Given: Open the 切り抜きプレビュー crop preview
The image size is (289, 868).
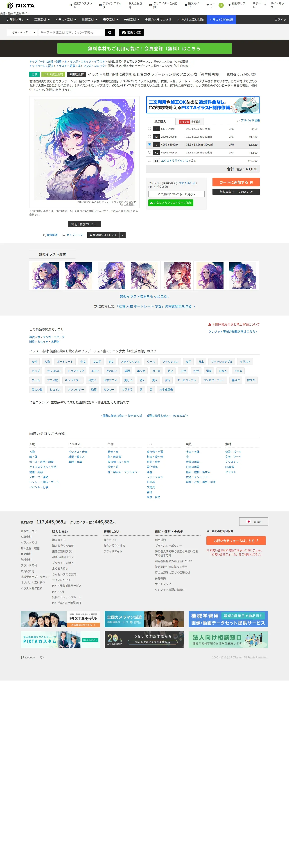Looking at the screenshot, I should pyautogui.click(x=84, y=224).
